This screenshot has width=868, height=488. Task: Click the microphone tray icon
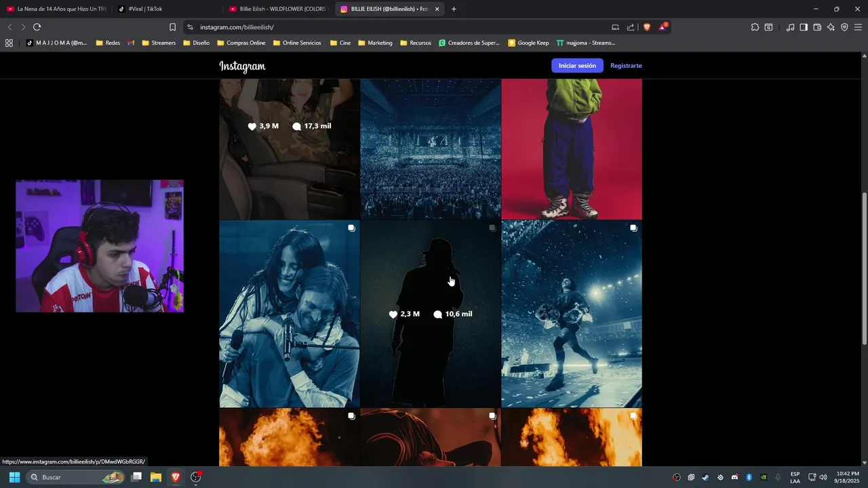coord(778,477)
